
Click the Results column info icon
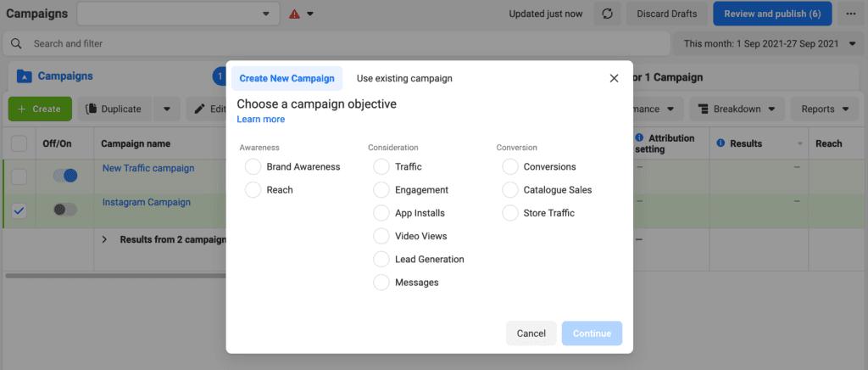[x=721, y=143]
